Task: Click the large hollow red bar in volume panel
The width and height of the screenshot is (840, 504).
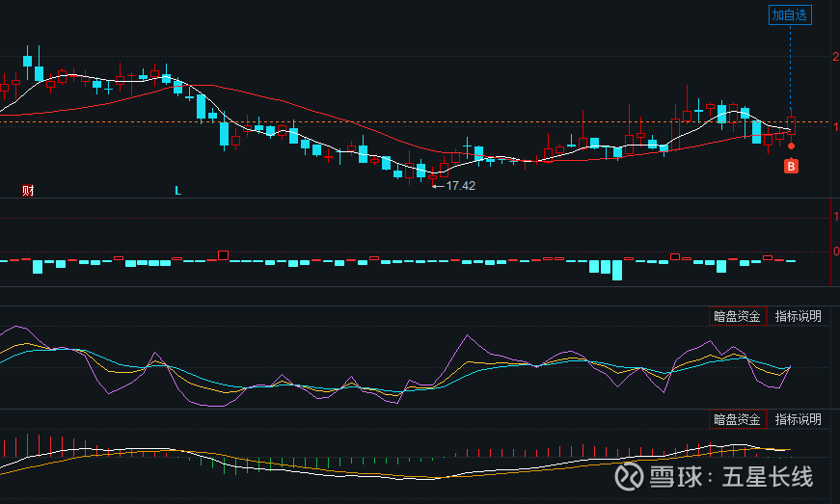Action: click(224, 255)
